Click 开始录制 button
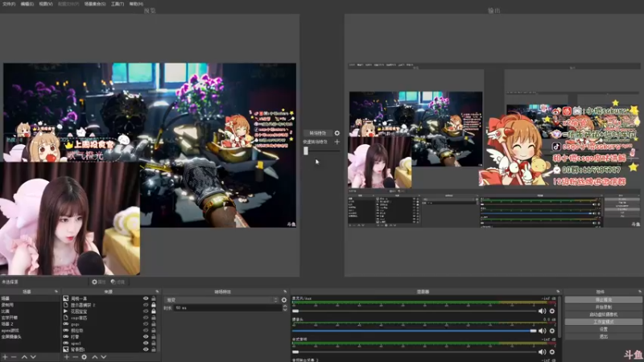Viewport: 644px width, 362px height. (603, 307)
